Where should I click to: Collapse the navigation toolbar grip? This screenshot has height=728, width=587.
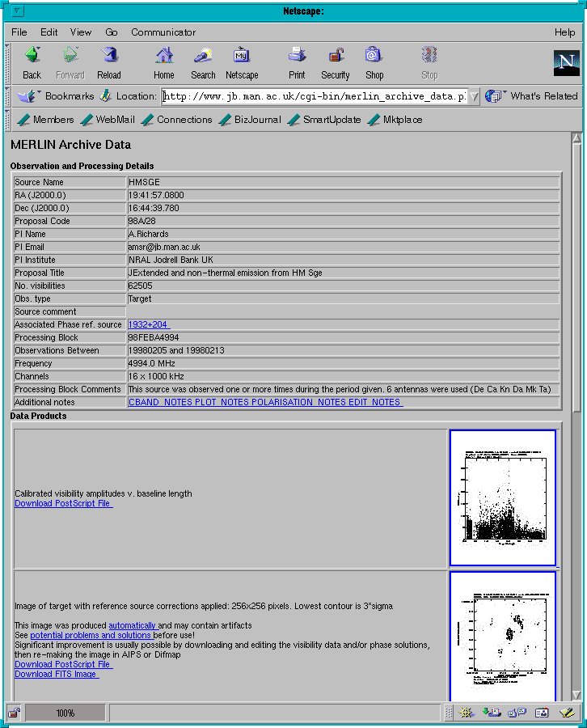[x=7, y=64]
